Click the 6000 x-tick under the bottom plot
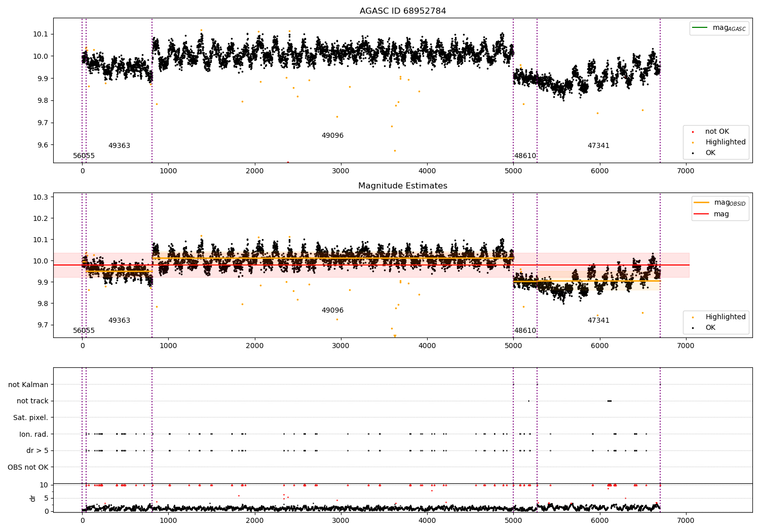This screenshot has height=532, width=760. point(599,521)
